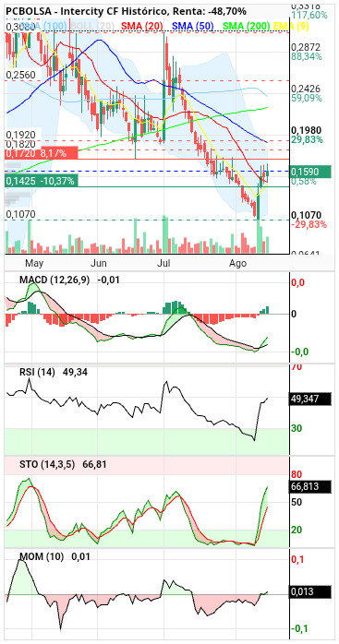Screen dimensions: 339x644
Task: Click the red 0,1720 8,17% level tag
Action: point(42,153)
